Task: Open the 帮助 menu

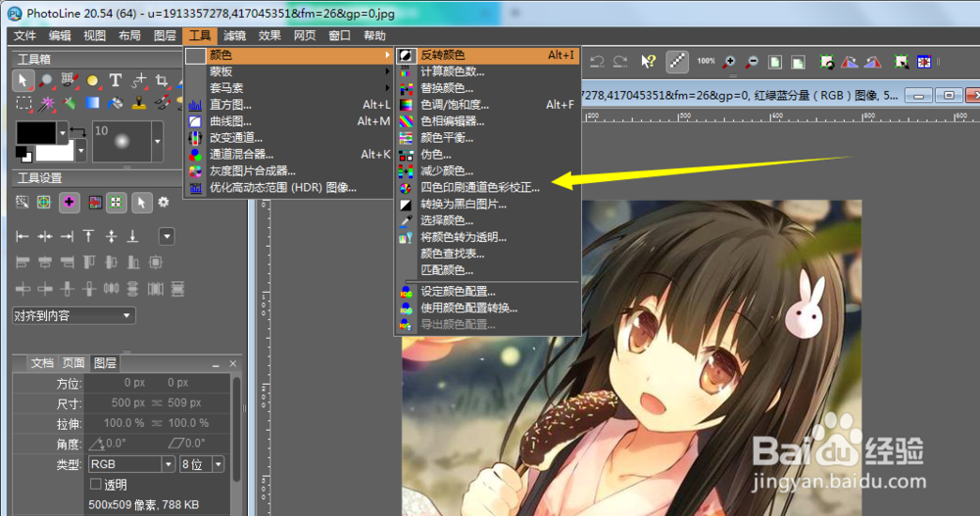Action: coord(374,35)
